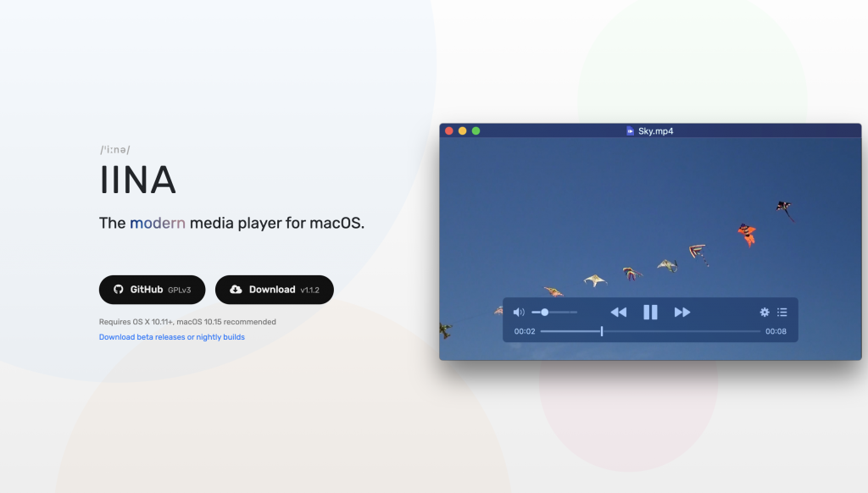Pause the Sky.mp4 video
The height and width of the screenshot is (493, 868).
pos(650,312)
